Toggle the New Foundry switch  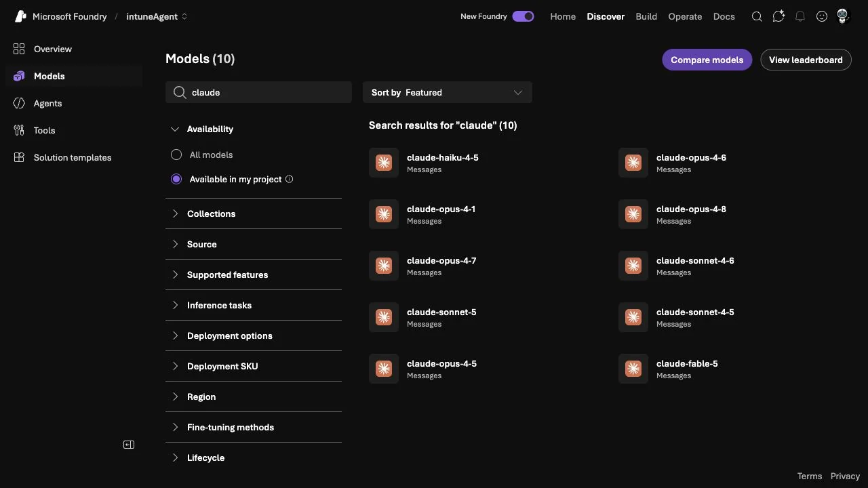(x=523, y=16)
